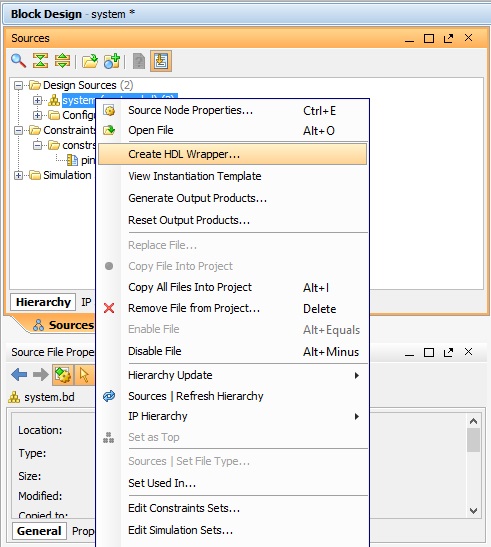The height and width of the screenshot is (547, 491).
Task: Click the grayed document icon in Sources toolbar
Action: point(139,61)
